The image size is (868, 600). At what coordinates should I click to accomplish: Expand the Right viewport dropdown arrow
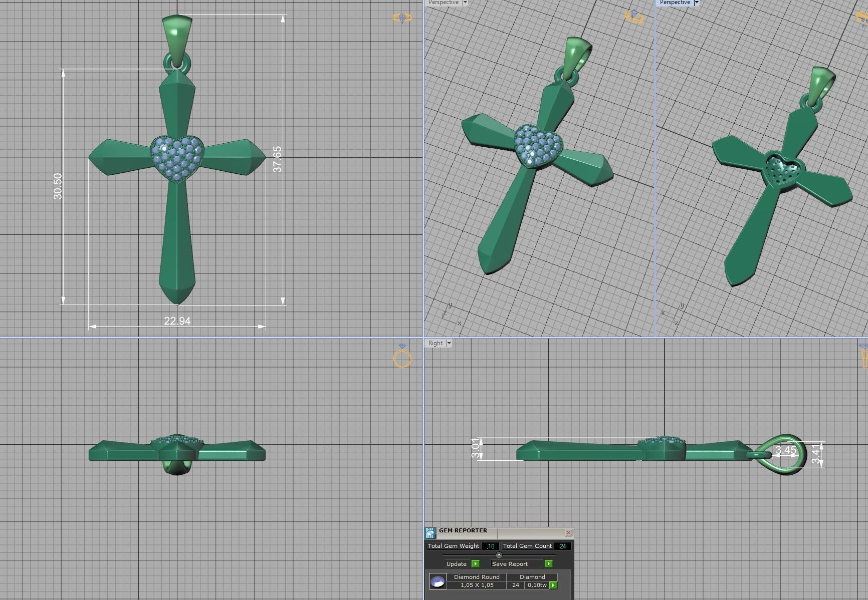point(449,343)
